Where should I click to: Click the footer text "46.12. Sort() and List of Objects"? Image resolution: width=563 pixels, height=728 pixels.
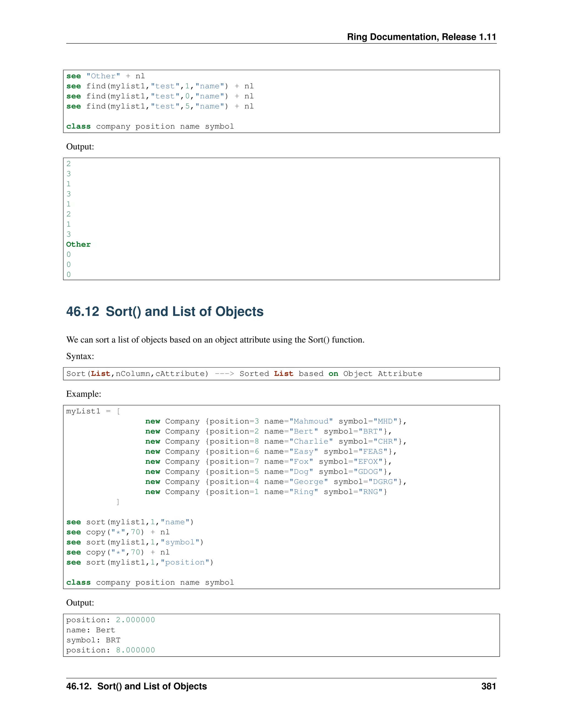(x=136, y=686)
